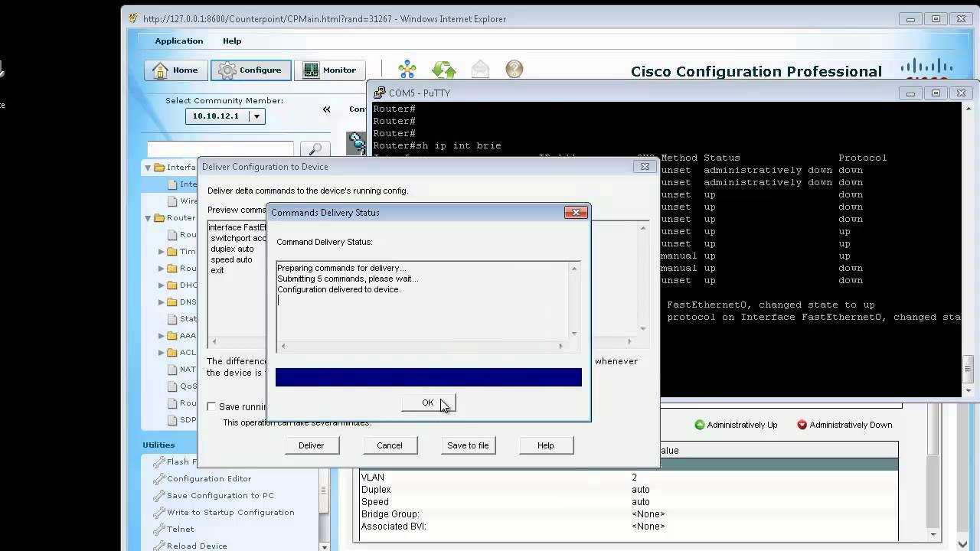Click Cancel in Deliver Configuration dialog

tap(389, 445)
